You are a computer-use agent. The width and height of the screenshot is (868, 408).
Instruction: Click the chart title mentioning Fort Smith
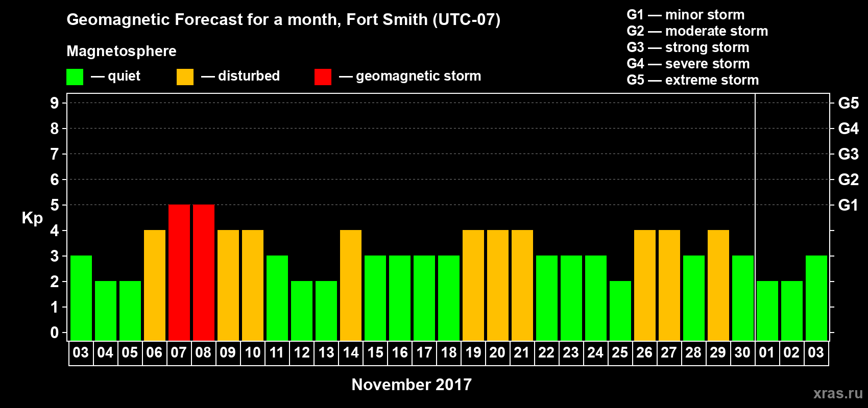[283, 20]
